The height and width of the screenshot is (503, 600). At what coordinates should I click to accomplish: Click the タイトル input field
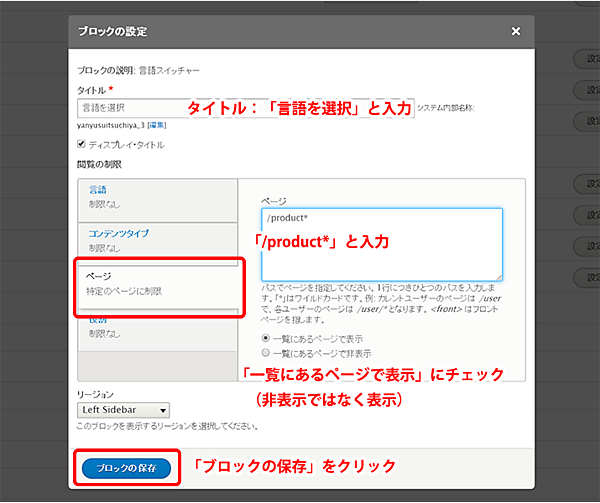pyautogui.click(x=246, y=108)
